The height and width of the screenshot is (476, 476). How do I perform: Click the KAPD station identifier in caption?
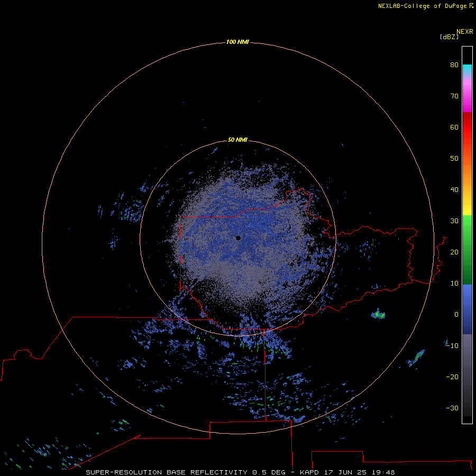(309, 472)
